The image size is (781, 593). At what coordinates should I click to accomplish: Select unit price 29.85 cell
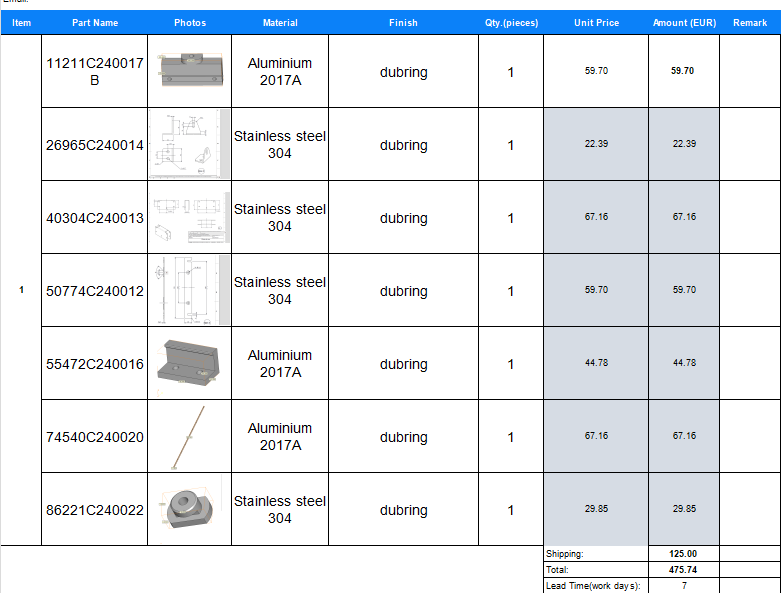click(x=596, y=509)
